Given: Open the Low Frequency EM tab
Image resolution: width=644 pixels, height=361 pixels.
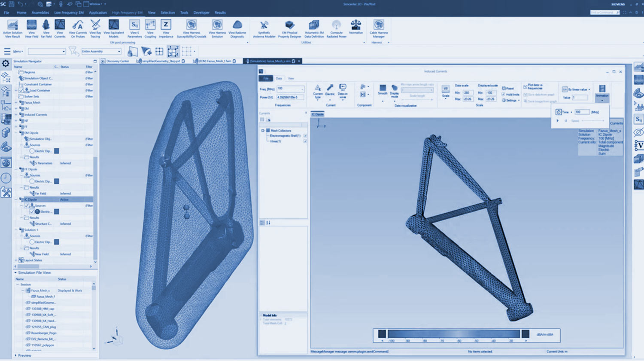Looking at the screenshot, I should (69, 12).
